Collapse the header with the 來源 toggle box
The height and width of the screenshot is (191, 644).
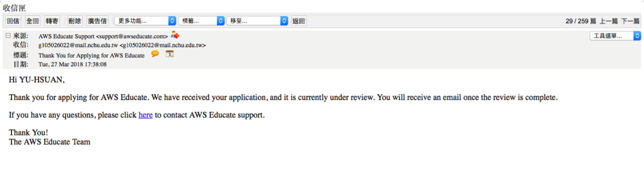pos(8,36)
